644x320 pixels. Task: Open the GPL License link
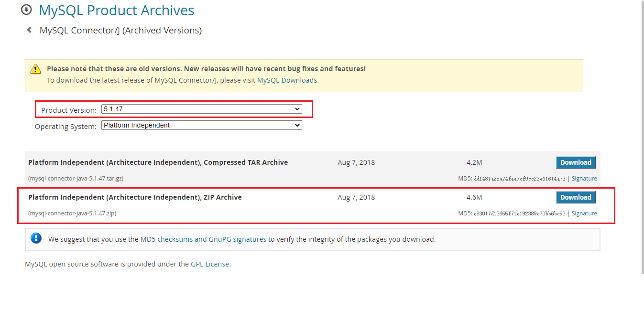coord(210,264)
